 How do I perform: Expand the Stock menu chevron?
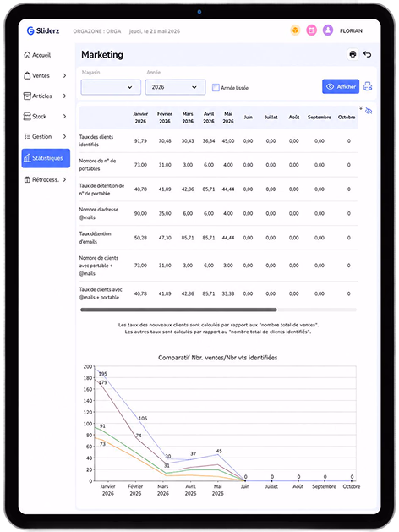[x=64, y=117]
